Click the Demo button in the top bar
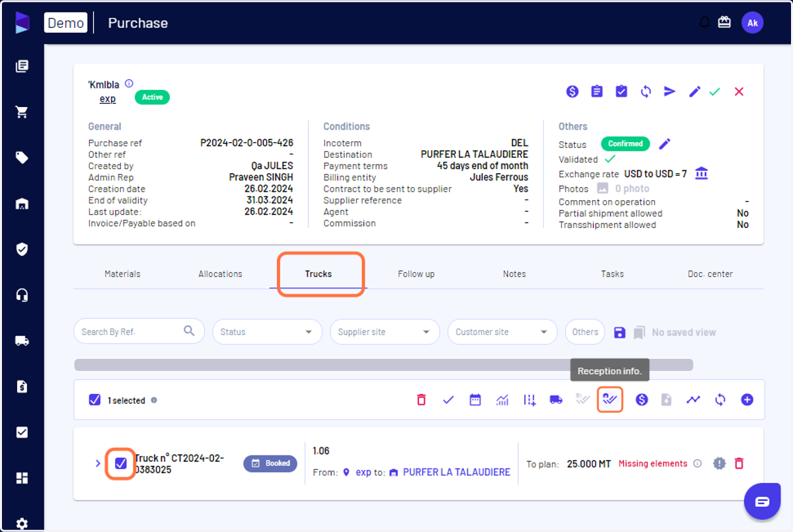This screenshot has width=793, height=532. pos(66,22)
